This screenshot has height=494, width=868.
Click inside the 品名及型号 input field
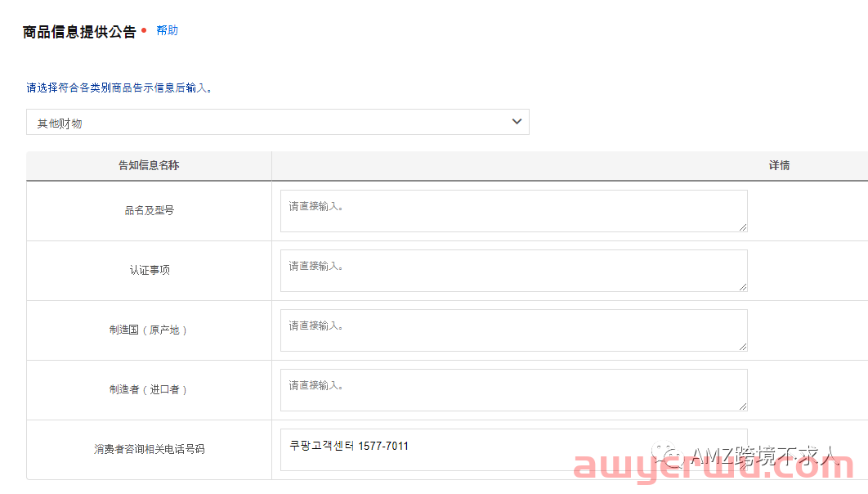(513, 210)
